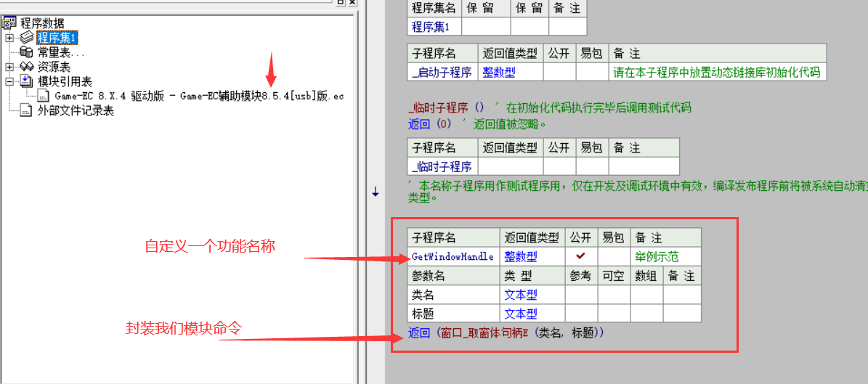Click the 类 型 header cell
Screen dimensions: 868x384
pos(532,276)
